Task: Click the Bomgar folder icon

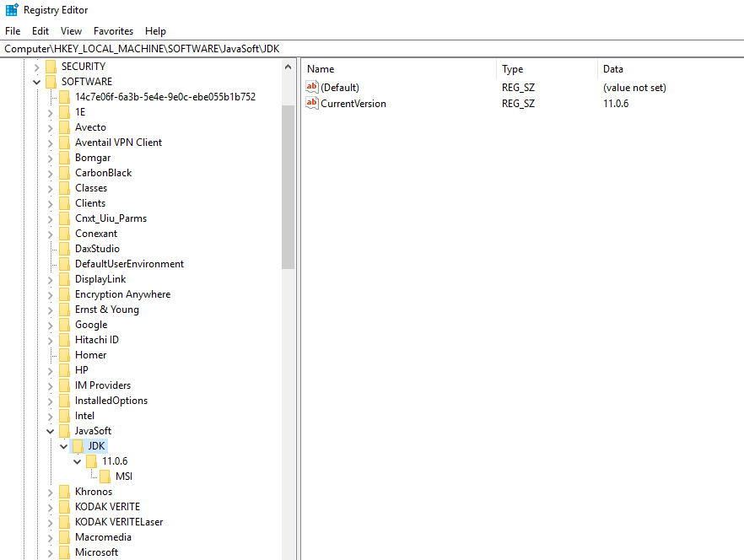Action: 64,158
